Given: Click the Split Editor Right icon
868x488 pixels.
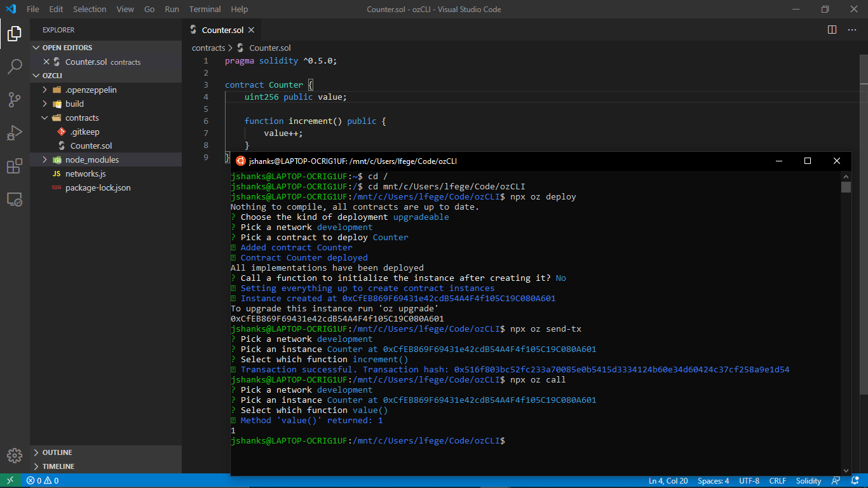Looking at the screenshot, I should point(832,30).
